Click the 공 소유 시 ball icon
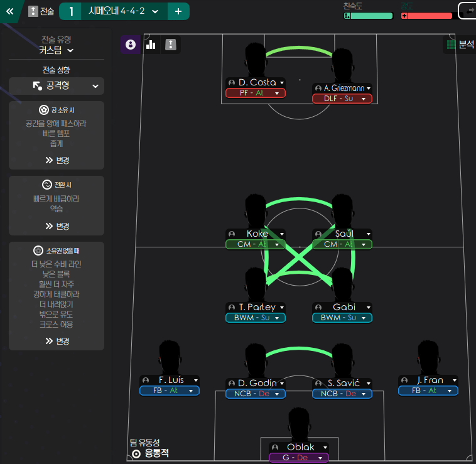Screen dimensions: 476x464 click(x=44, y=110)
